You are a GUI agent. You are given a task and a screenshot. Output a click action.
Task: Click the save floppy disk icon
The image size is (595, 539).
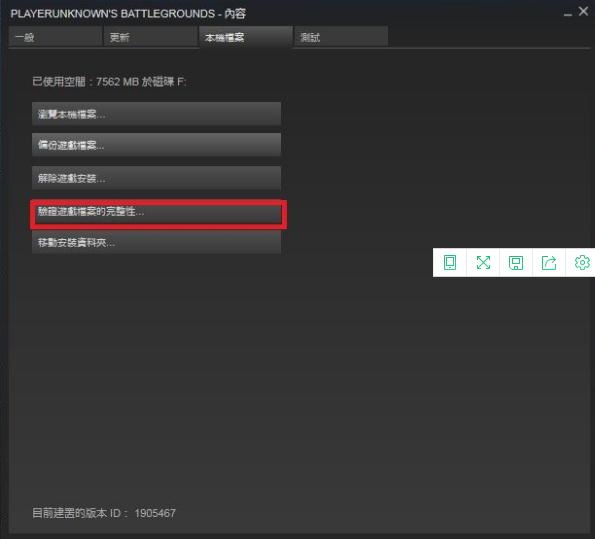coord(516,263)
